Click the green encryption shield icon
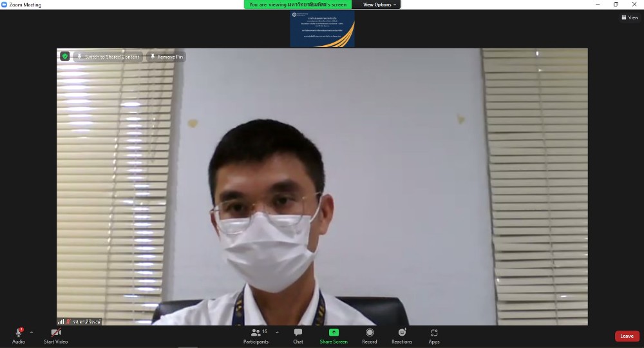 click(64, 57)
